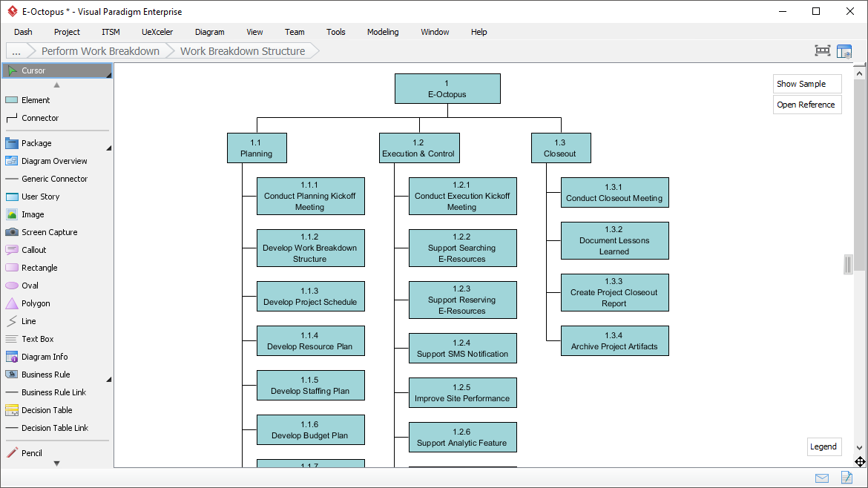
Task: Move palette up with the up arrow
Action: [56, 85]
